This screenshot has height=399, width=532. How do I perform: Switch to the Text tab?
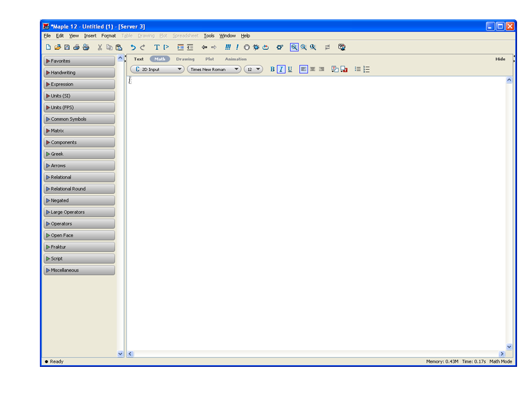pyautogui.click(x=139, y=59)
